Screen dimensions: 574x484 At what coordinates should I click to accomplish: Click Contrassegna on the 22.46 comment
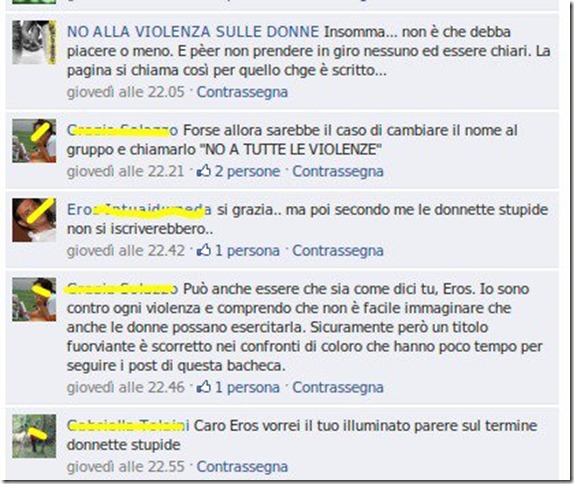pos(338,387)
